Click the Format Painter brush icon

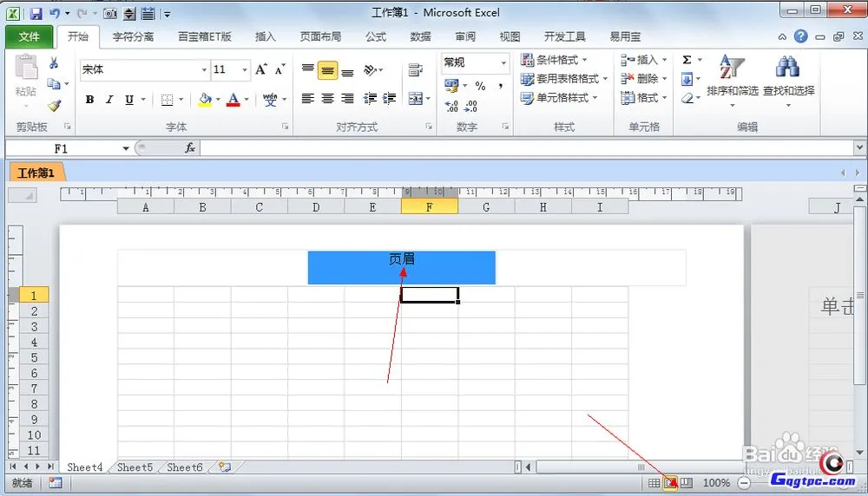coord(54,105)
